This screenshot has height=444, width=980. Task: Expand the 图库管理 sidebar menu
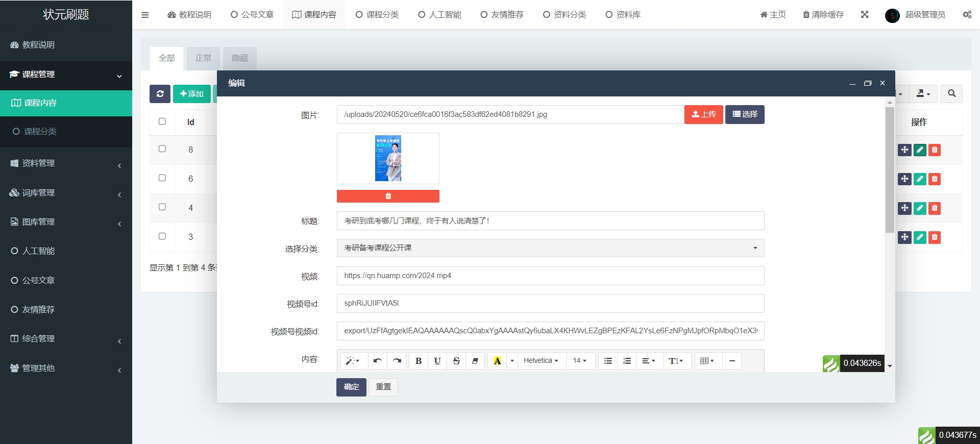click(x=66, y=222)
